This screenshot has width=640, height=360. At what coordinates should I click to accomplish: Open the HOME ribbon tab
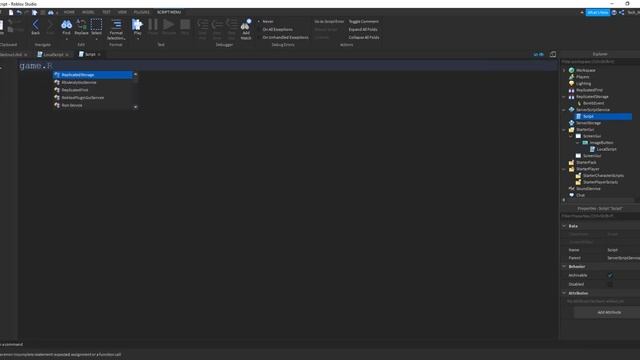click(69, 12)
